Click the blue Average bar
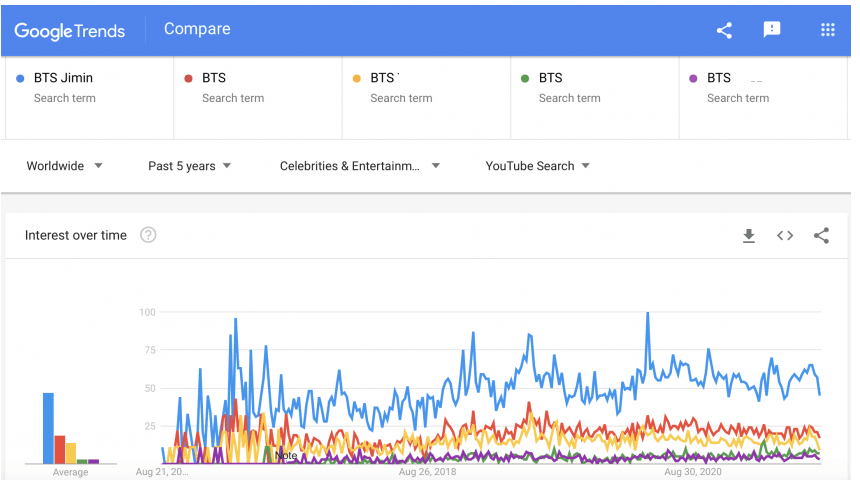 point(48,428)
